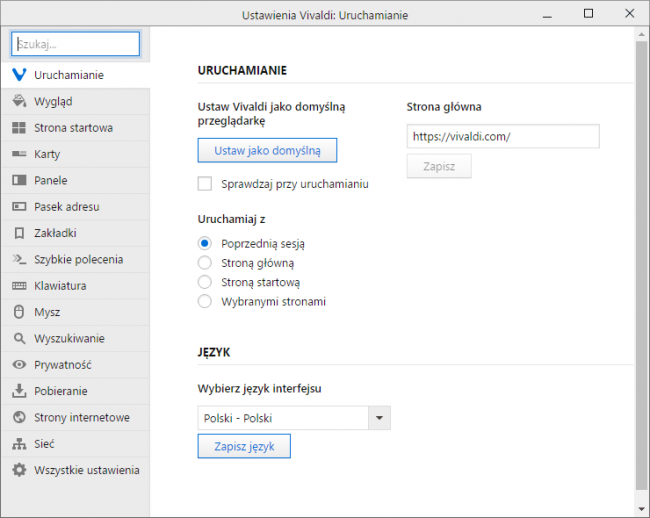The width and height of the screenshot is (650, 518).
Task: Click the gear icon beside Wszystkie ustawienia
Action: coord(19,470)
